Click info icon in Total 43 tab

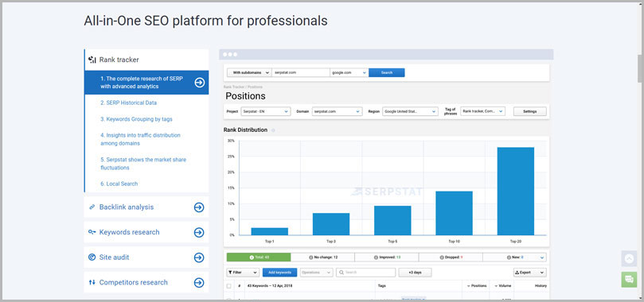(252, 257)
